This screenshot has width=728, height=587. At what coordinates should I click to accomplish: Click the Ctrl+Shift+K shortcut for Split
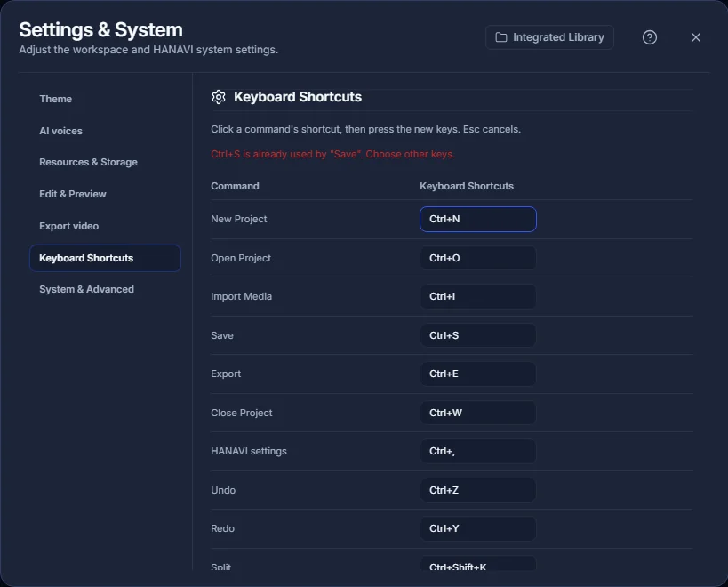pos(477,564)
